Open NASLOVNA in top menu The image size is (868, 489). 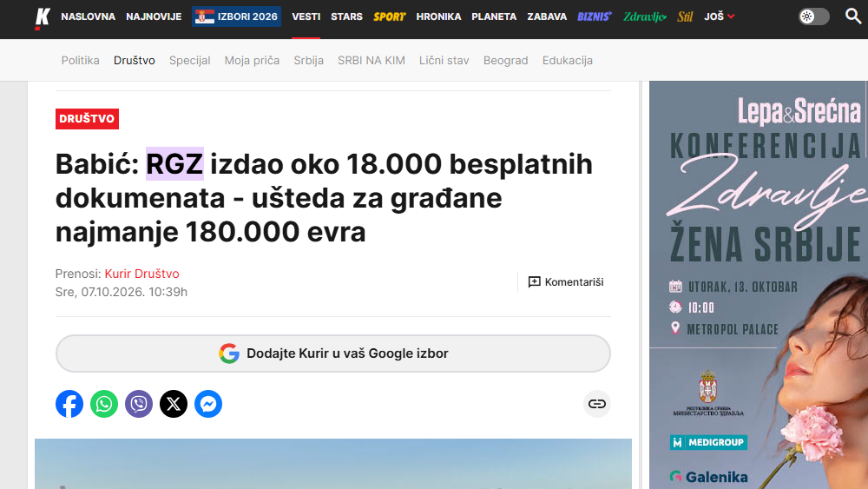[88, 17]
